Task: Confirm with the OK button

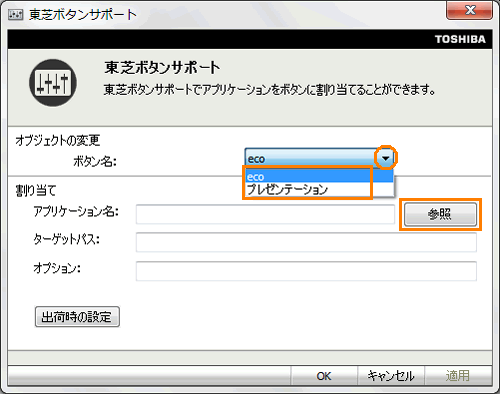Action: [x=324, y=376]
